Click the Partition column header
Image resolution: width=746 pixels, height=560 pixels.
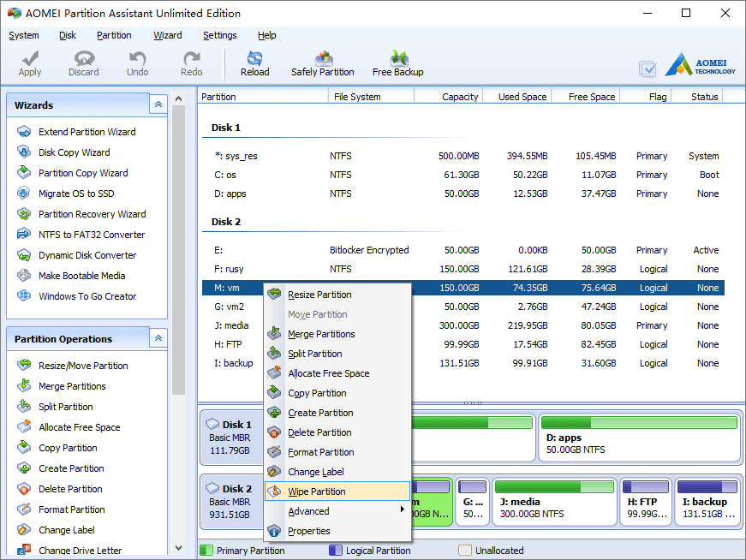pyautogui.click(x=263, y=97)
